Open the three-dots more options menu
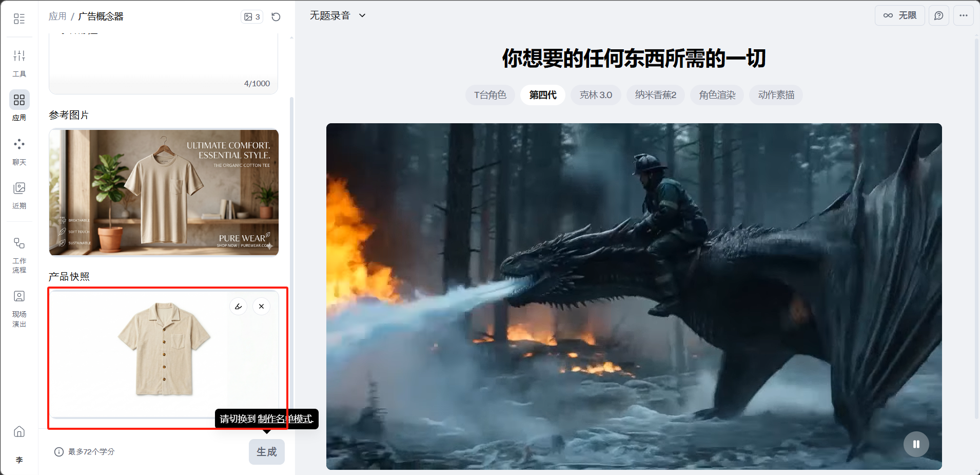Screen dimensions: 980x475 click(x=963, y=15)
